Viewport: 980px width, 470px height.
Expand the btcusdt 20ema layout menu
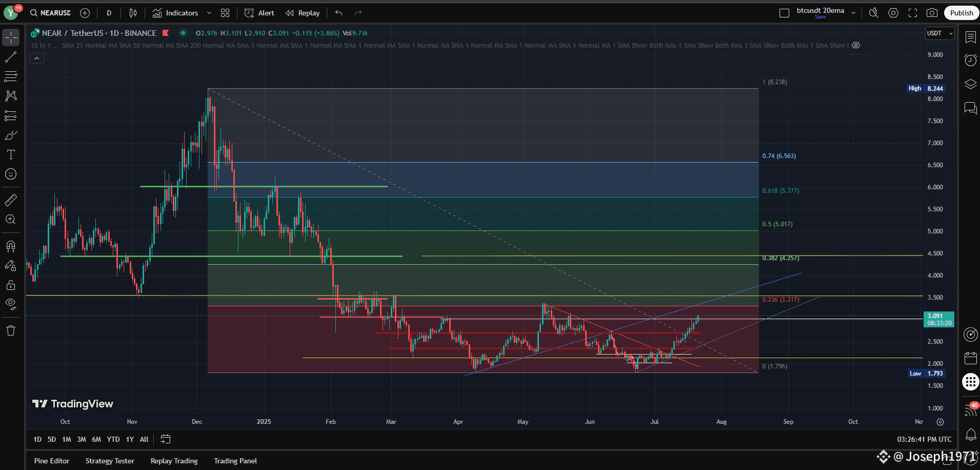tap(853, 13)
